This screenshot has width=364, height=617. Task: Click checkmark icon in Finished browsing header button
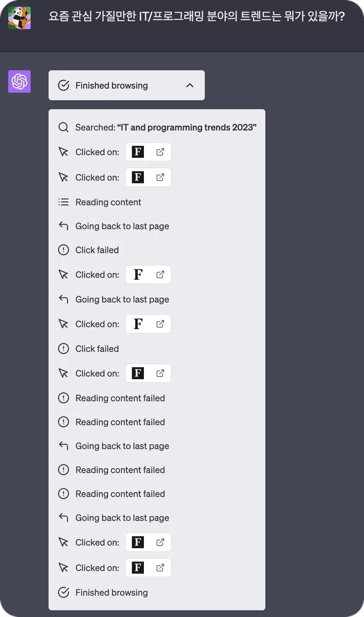coord(63,85)
